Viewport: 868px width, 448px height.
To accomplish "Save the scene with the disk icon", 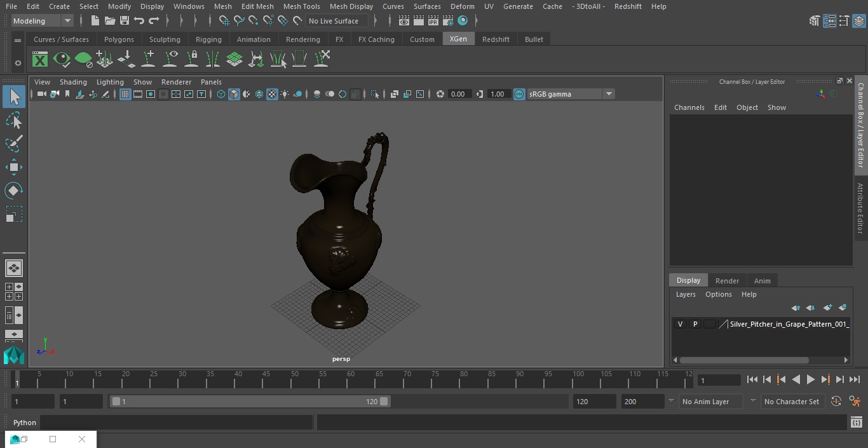I will pos(125,21).
